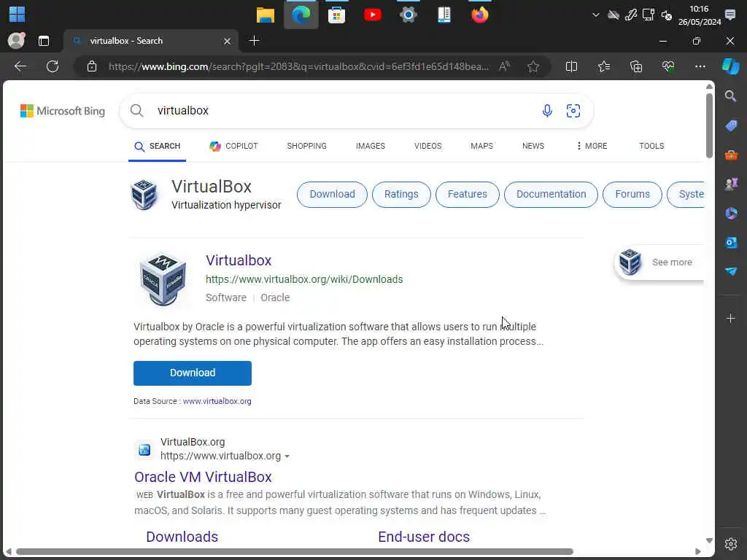Click See more VirtualBox card
This screenshot has width=747, height=560.
pyautogui.click(x=659, y=262)
